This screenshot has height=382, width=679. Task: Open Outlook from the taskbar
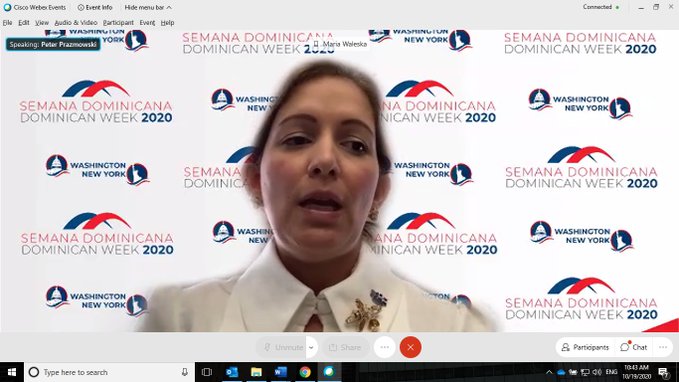pyautogui.click(x=232, y=372)
